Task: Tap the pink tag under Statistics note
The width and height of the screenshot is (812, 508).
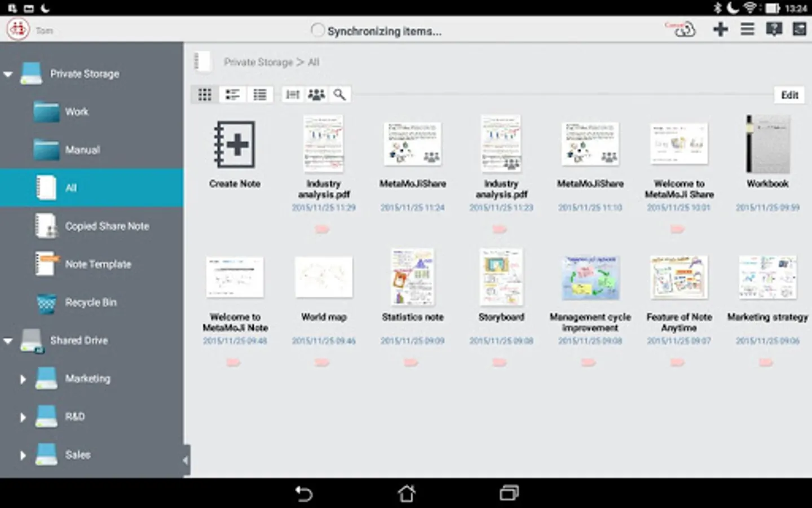Action: [411, 362]
